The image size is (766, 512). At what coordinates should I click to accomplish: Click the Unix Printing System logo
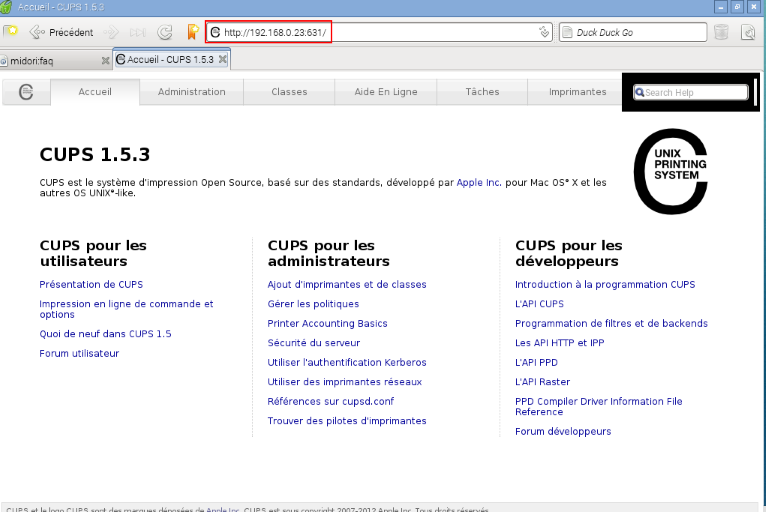(x=671, y=171)
